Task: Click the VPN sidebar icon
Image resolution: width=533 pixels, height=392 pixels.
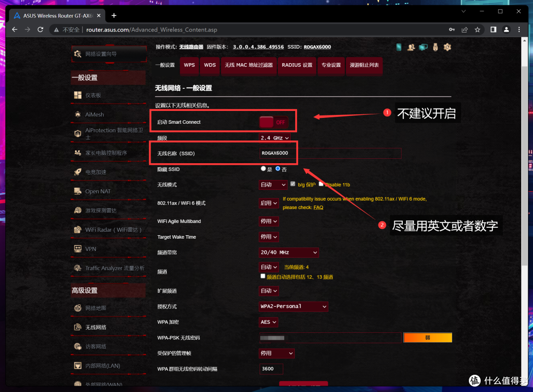Action: click(x=77, y=249)
